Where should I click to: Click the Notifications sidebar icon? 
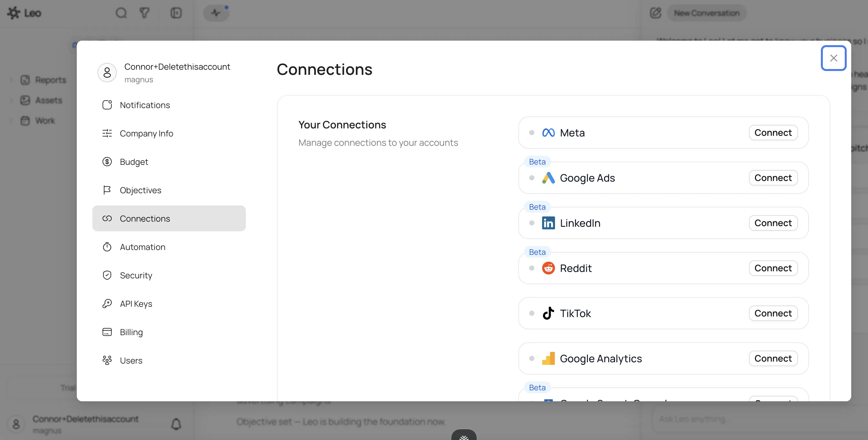click(x=107, y=105)
